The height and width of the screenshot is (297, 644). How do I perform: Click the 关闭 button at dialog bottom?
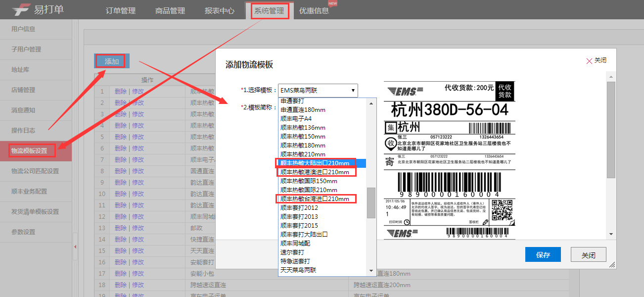[x=589, y=255]
